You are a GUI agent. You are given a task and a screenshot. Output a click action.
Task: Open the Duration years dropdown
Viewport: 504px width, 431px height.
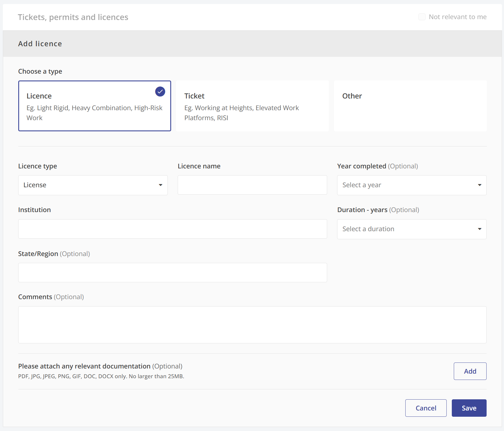click(x=411, y=229)
